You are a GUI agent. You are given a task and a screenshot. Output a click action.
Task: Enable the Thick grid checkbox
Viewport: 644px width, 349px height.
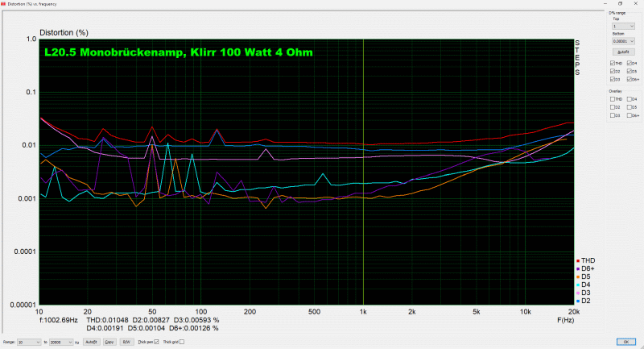[182, 343]
